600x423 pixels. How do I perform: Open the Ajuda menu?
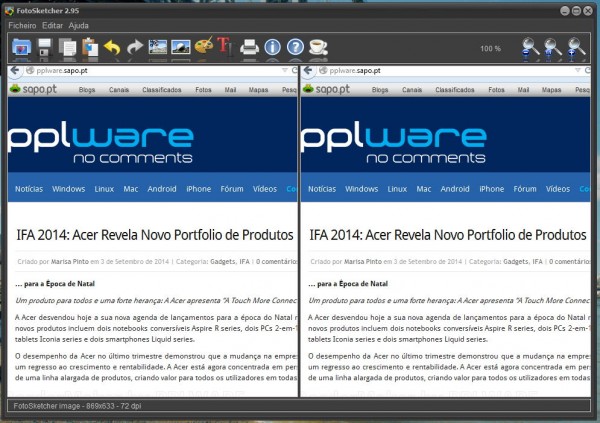pos(78,26)
